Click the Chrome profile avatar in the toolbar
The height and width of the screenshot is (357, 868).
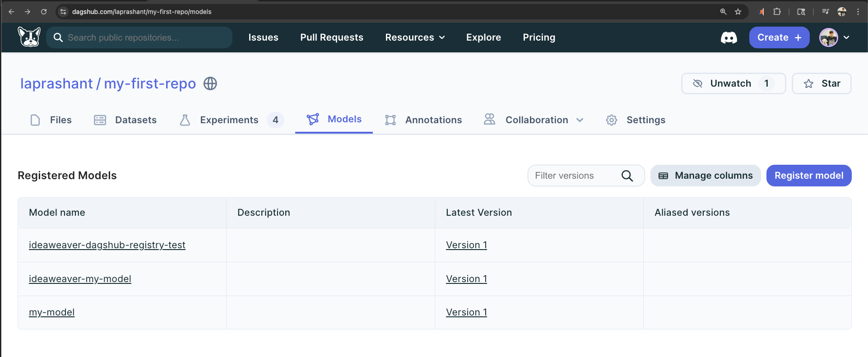pyautogui.click(x=842, y=12)
